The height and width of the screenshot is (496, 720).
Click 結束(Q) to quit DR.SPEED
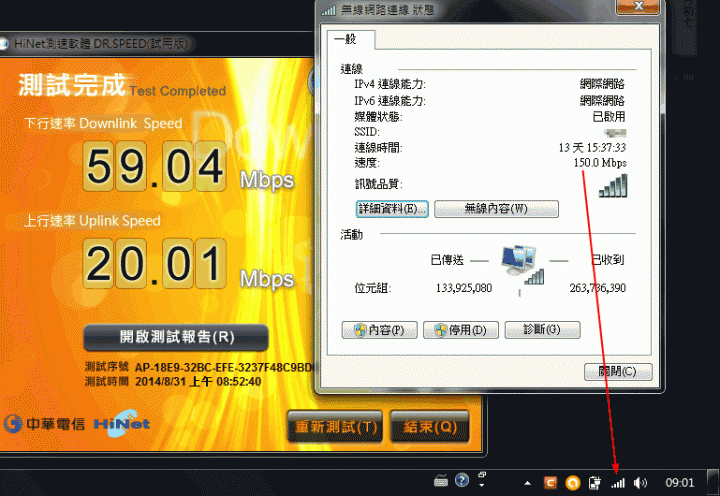(430, 427)
